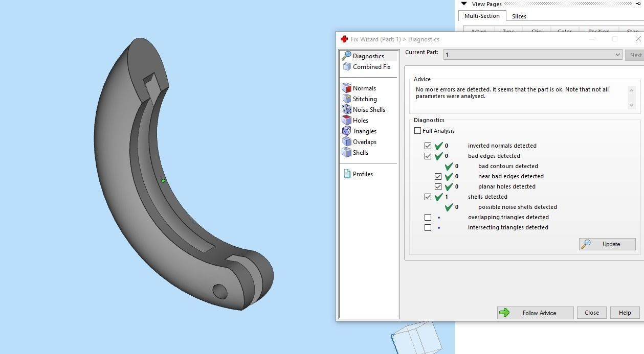Select Overlaps in the Fix Wizard list
Image resolution: width=644 pixels, height=354 pixels.
(x=365, y=142)
